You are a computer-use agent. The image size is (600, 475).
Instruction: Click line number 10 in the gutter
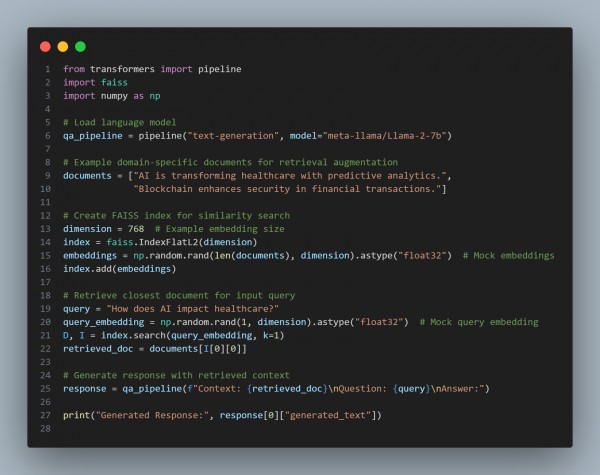point(45,189)
